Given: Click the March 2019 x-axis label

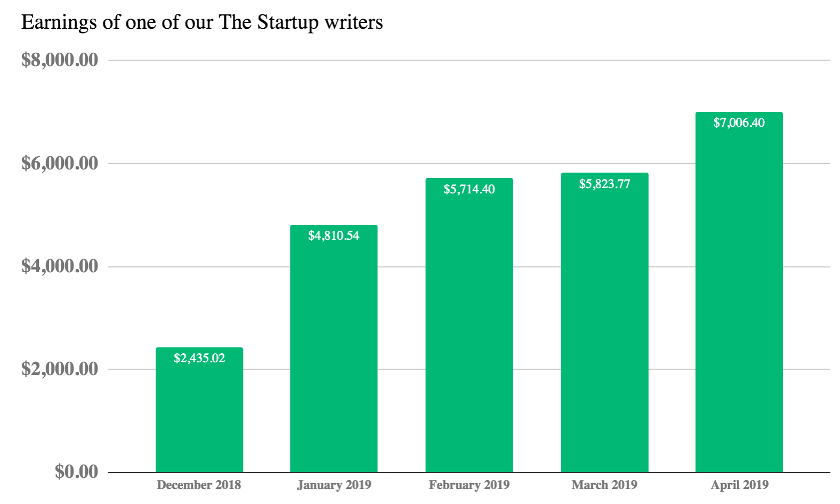Looking at the screenshot, I should [604, 485].
